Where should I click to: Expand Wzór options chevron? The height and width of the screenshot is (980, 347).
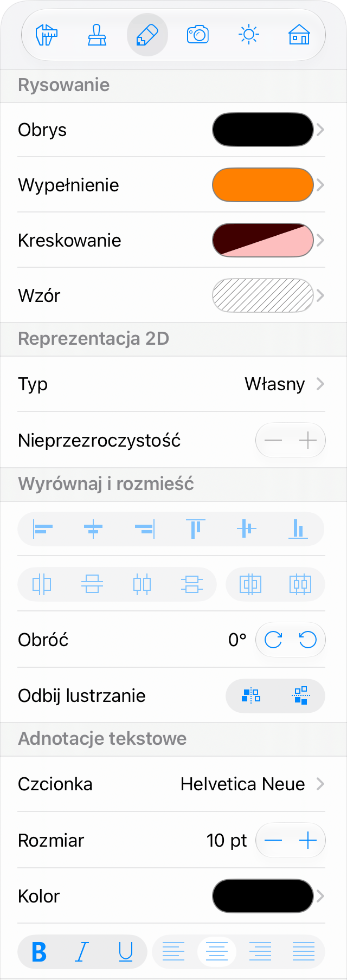pyautogui.click(x=320, y=295)
